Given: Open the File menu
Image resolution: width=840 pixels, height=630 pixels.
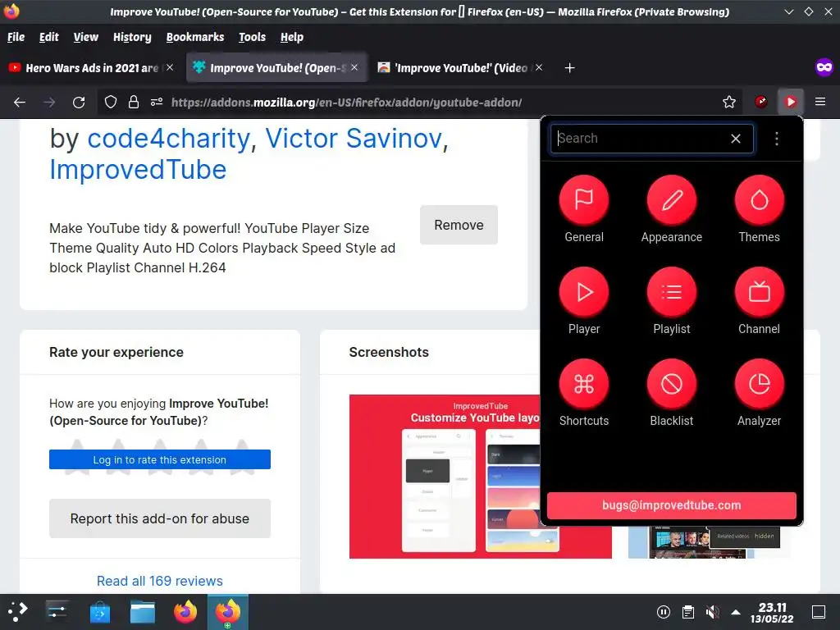Looking at the screenshot, I should (16, 37).
